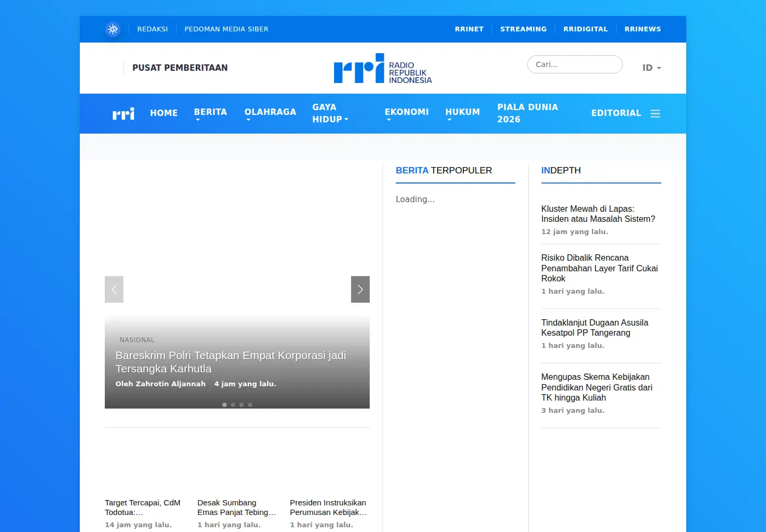Viewport: 766px width, 532px height.
Task: Expand the EKONOMI menu
Action: 407,114
